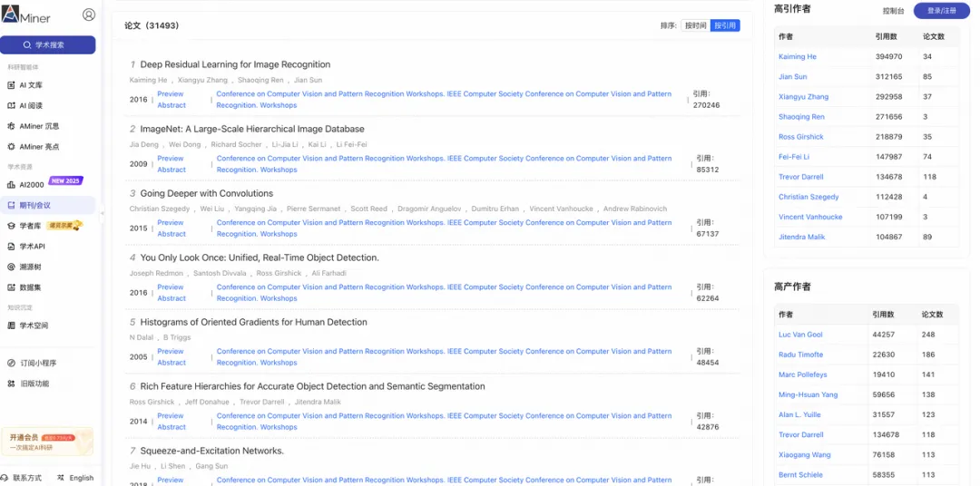980x486 pixels.
Task: Open the user profile avatar icon
Action: pos(88,15)
